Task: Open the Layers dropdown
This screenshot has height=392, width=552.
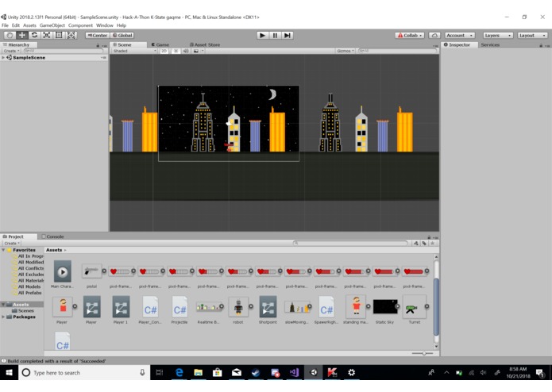Action: [x=498, y=35]
